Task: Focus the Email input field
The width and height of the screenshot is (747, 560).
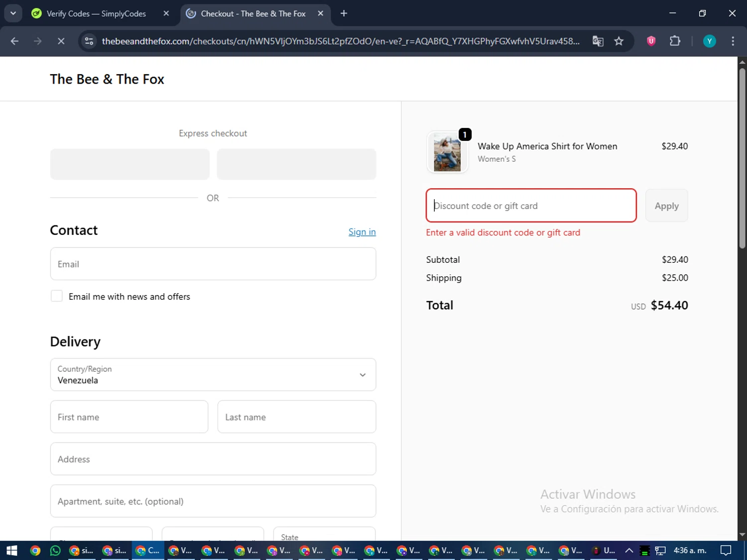Action: coord(213,264)
